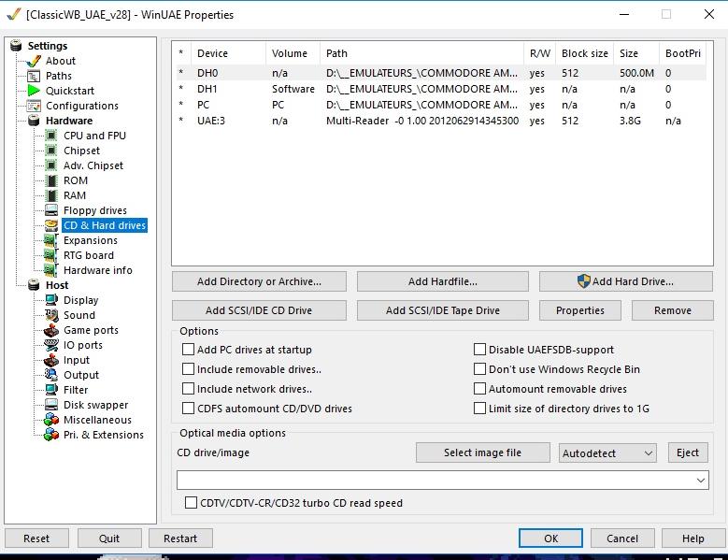Open Properties of selected drive

580,310
